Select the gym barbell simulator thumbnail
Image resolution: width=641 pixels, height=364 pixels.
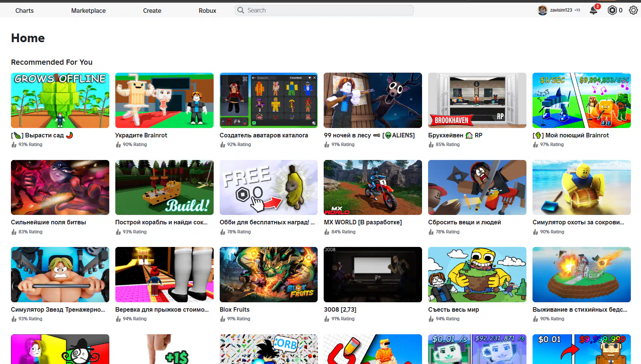point(60,274)
